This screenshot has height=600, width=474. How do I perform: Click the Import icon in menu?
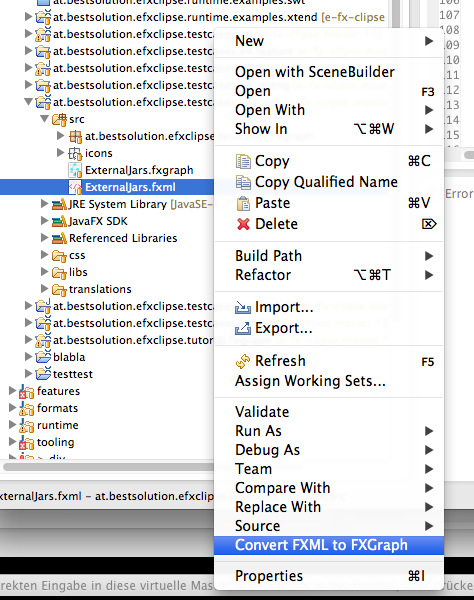click(x=243, y=307)
